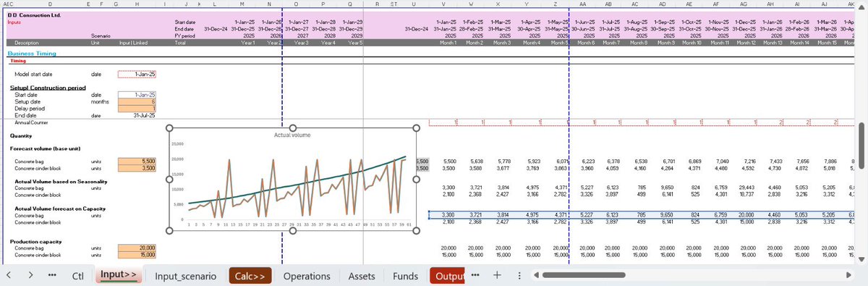
Task: Select the Delay period input showing 1
Action: 137,109
